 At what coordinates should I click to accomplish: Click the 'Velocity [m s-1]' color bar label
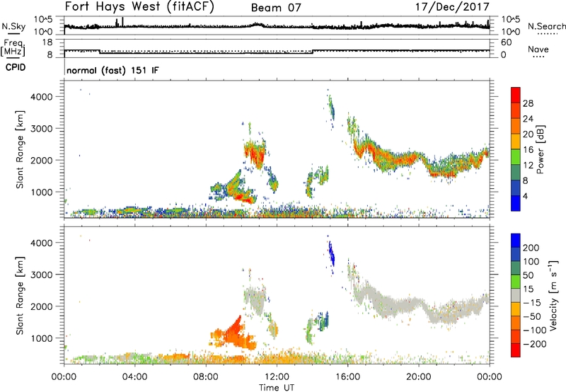coord(553,295)
